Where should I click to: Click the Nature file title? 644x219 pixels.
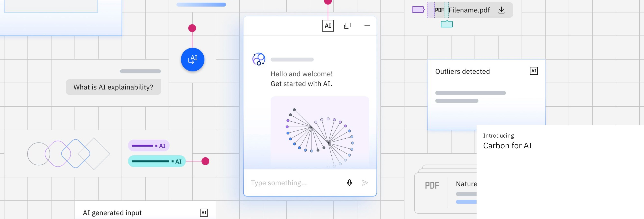[x=466, y=184]
